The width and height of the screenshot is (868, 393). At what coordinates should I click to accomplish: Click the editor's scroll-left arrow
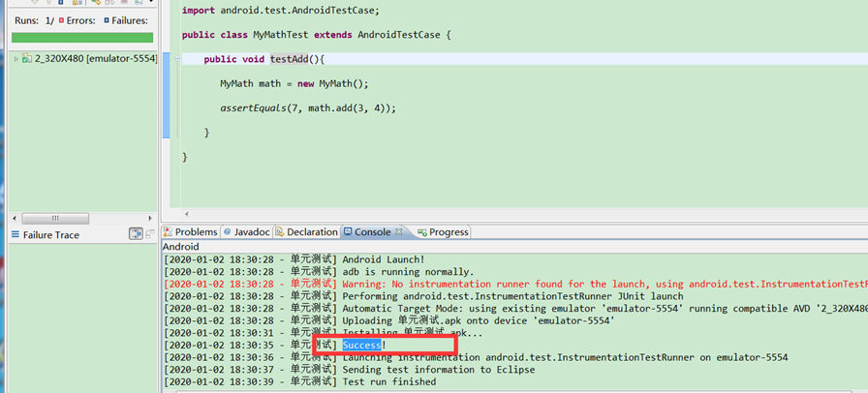point(187,214)
